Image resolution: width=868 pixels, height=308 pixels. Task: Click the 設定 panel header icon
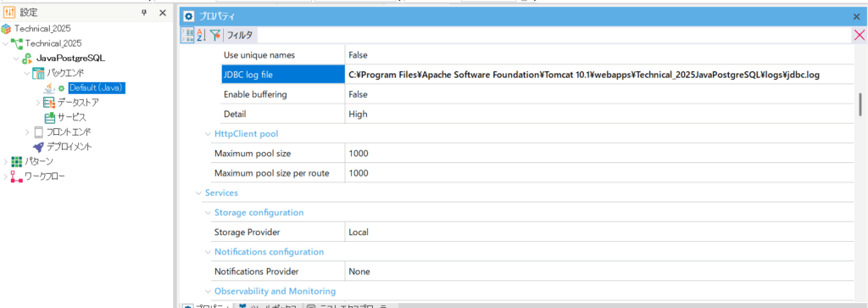tap(9, 13)
